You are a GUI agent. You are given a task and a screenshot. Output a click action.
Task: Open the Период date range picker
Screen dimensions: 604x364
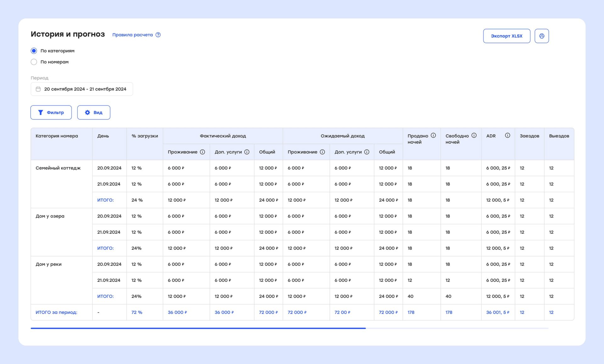point(85,89)
